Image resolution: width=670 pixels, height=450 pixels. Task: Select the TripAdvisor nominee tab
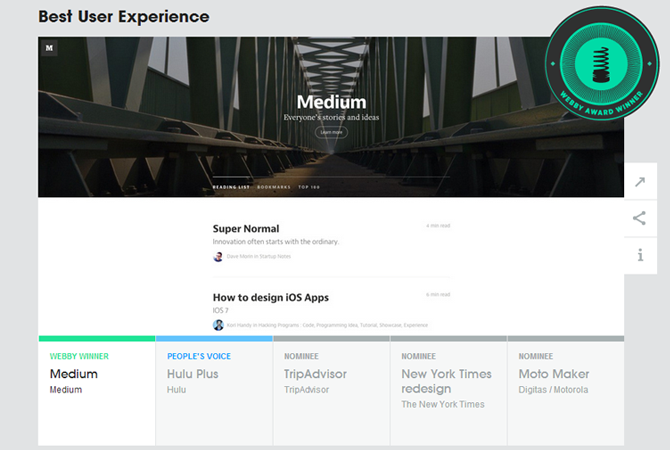332,391
